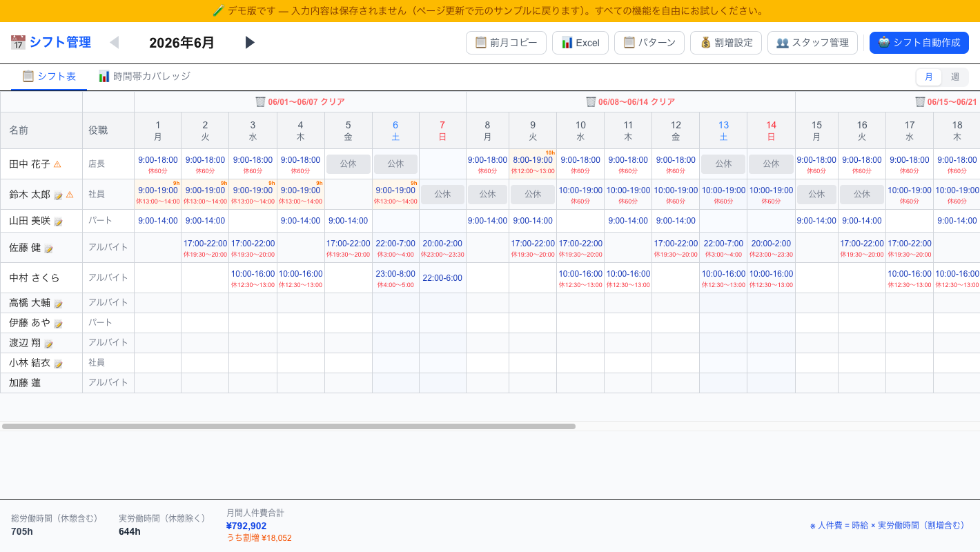Click the empty day 3 cell for 加藤 蓮
Viewport: 980px width, 552px height.
(253, 383)
